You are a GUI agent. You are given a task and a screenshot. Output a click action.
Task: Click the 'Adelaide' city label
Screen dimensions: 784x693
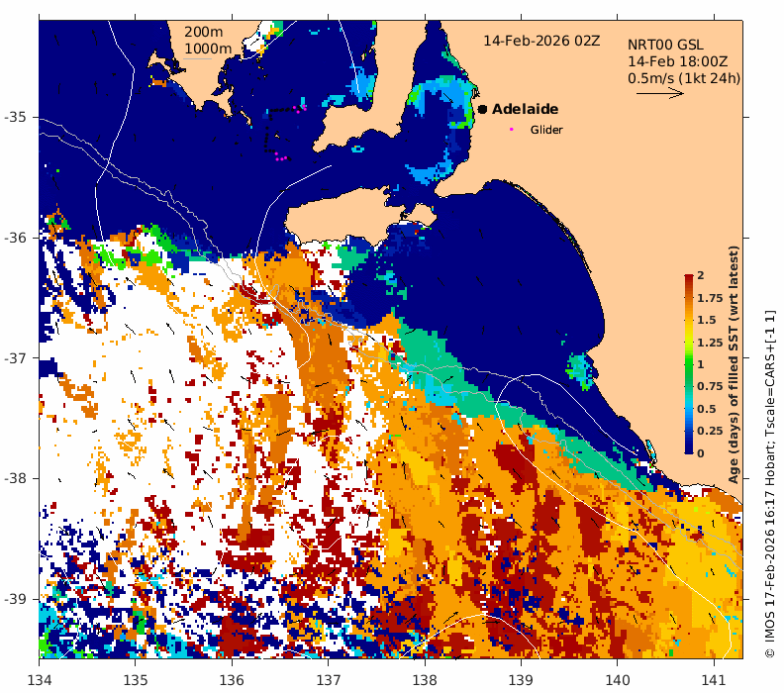(x=525, y=109)
